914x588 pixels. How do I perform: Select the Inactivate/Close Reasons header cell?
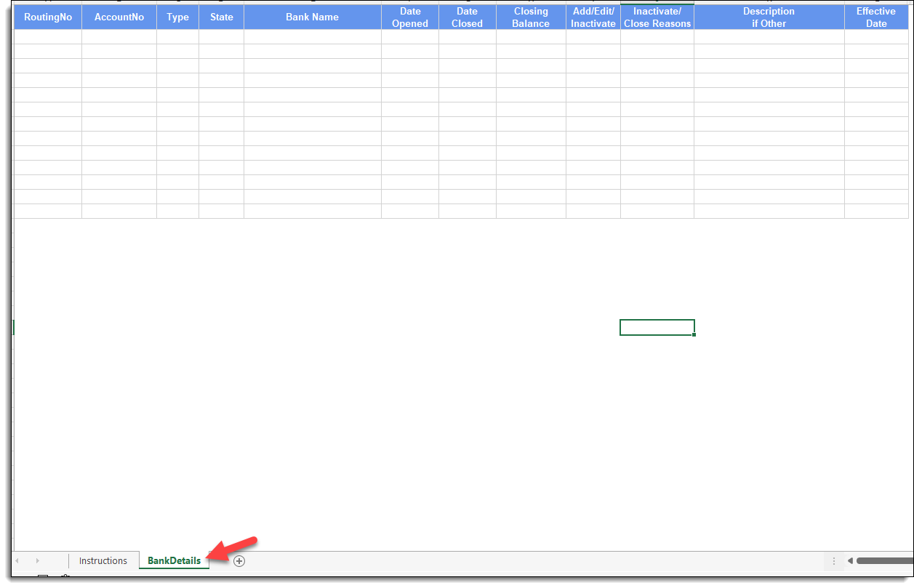(x=657, y=17)
